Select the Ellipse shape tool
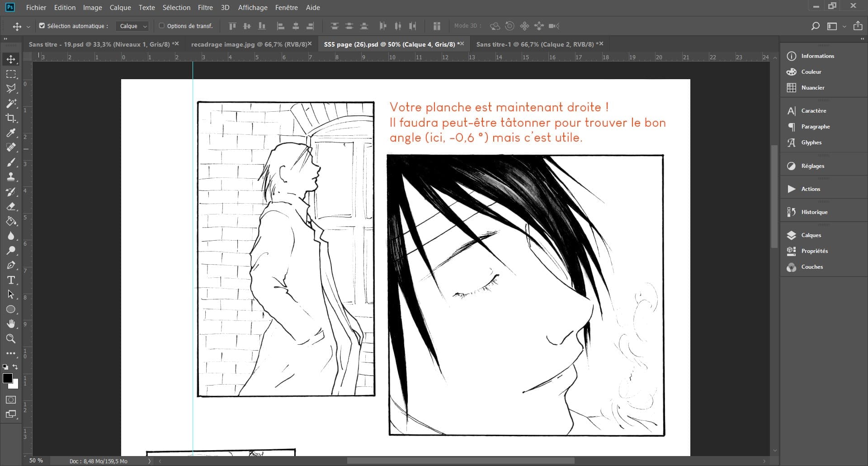Viewport: 868px width, 466px height. [11, 309]
